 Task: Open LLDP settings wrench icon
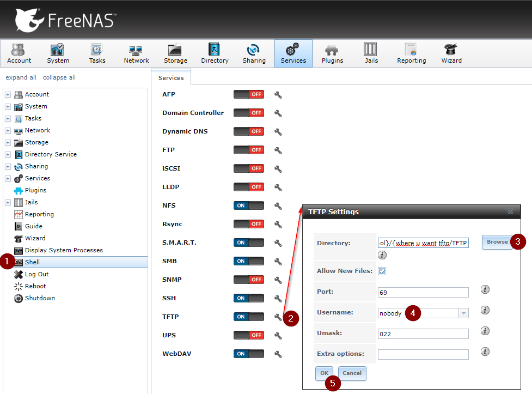pyautogui.click(x=278, y=187)
